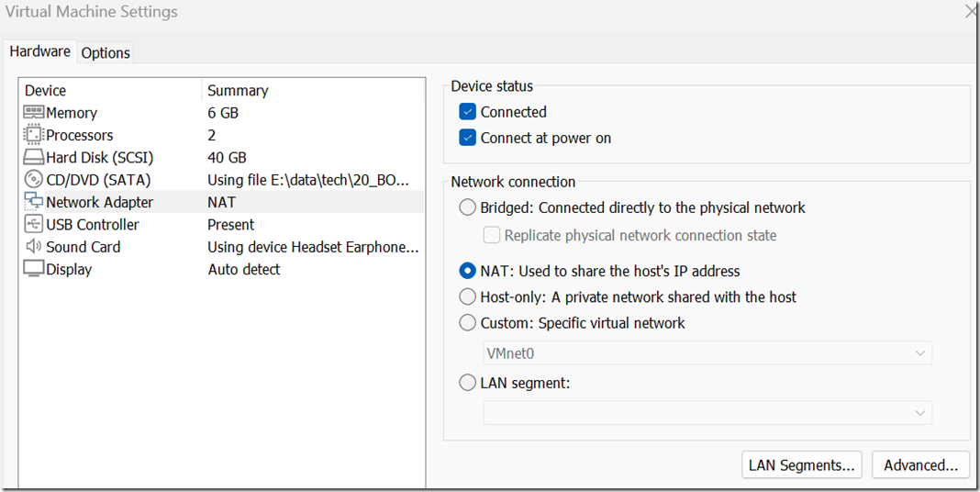Select Custom specific virtual network option
This screenshot has height=492, width=980.
(x=467, y=323)
